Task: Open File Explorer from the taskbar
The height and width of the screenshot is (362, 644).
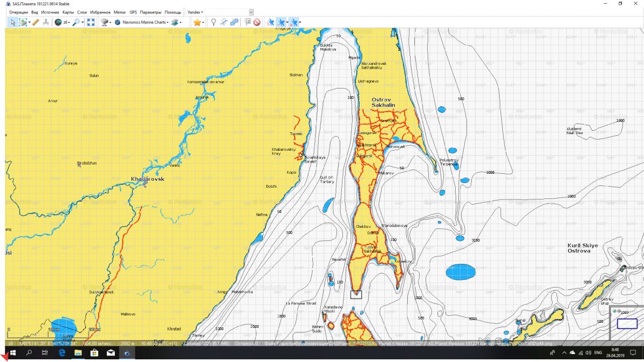Action: pyautogui.click(x=78, y=353)
